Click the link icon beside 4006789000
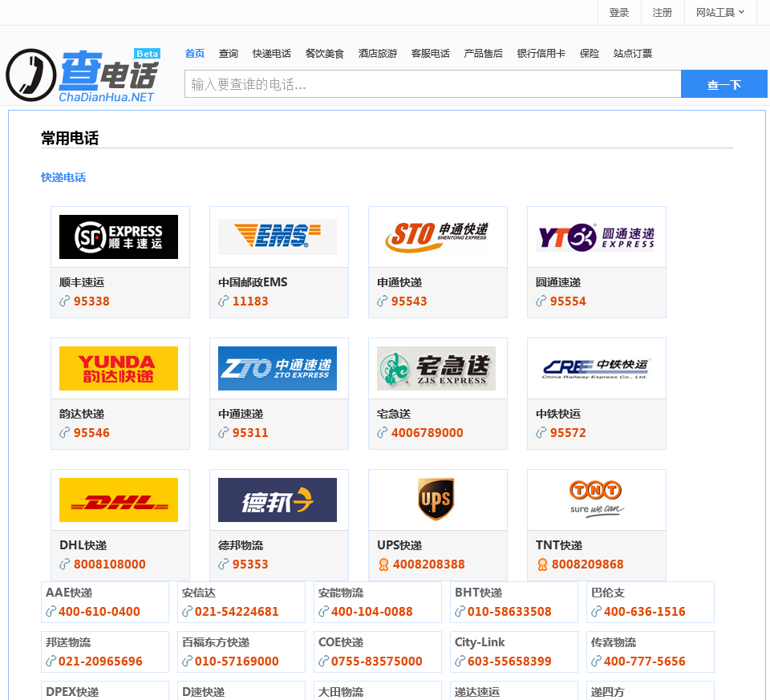 382,432
